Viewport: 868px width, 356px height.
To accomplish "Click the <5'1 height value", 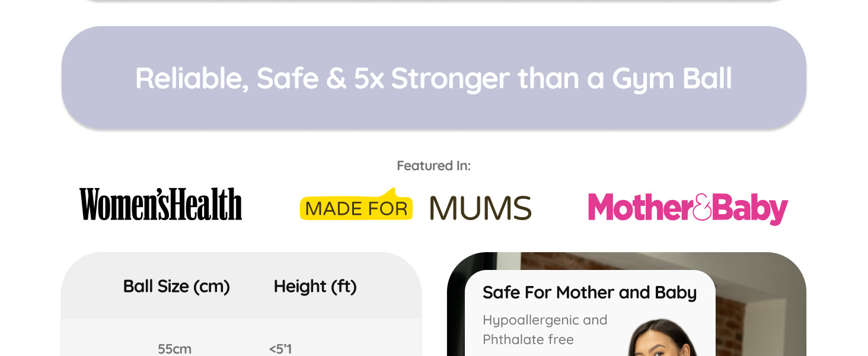I will 280,348.
